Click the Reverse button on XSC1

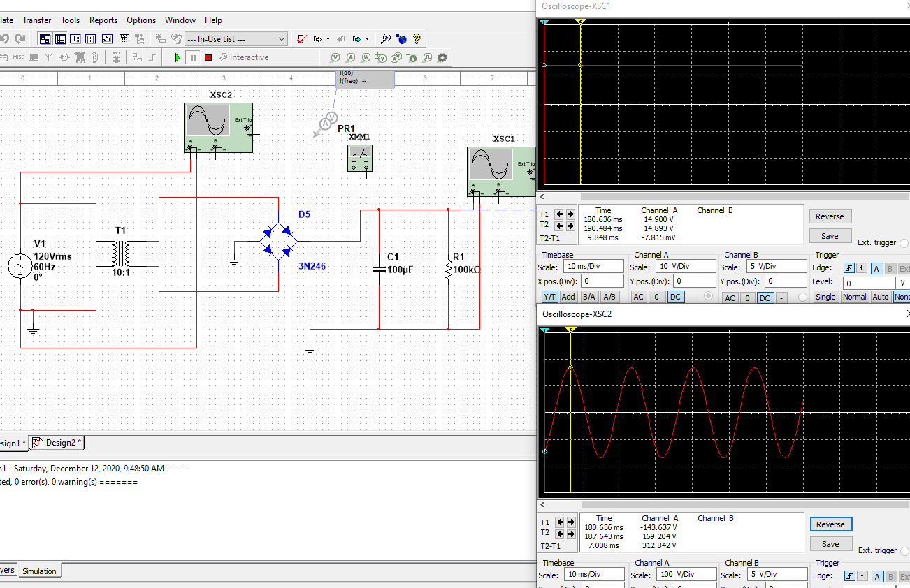click(830, 216)
